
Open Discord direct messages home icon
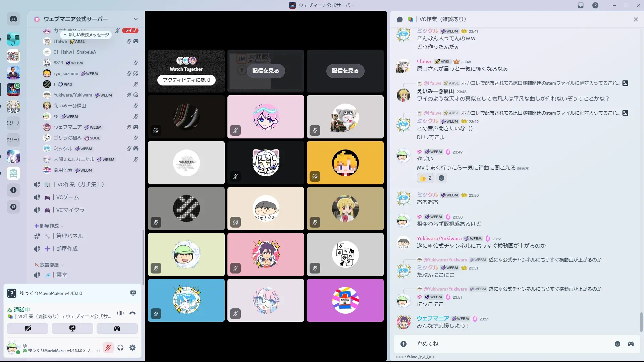coord(13,19)
